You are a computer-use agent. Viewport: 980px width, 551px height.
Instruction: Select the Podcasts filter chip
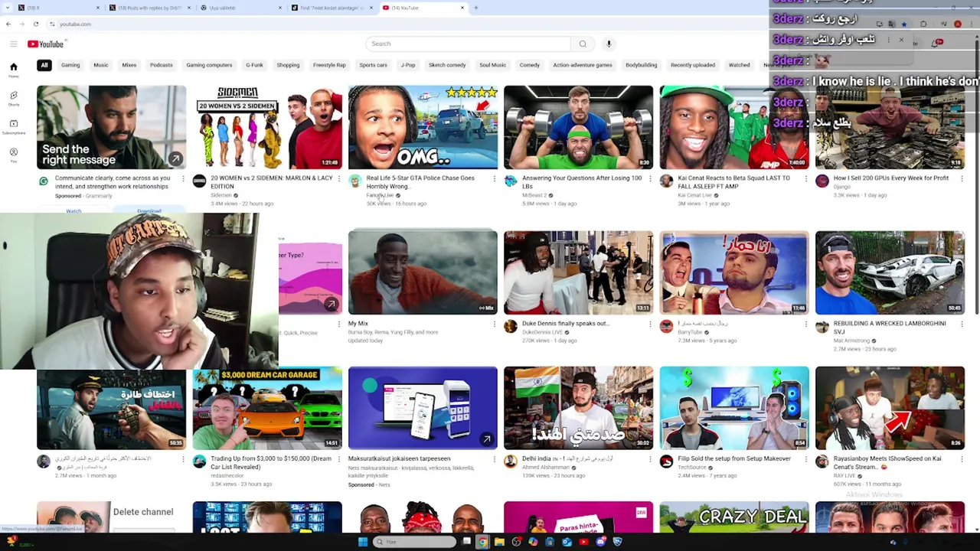pos(162,65)
